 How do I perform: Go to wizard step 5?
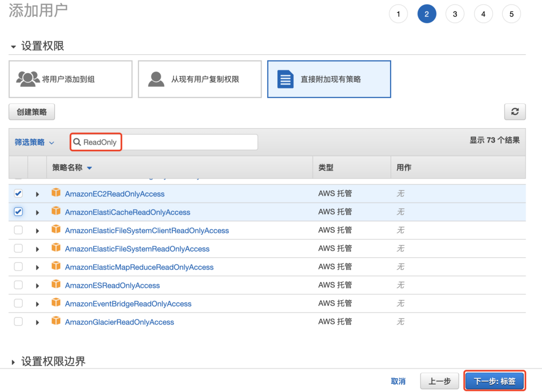[512, 14]
